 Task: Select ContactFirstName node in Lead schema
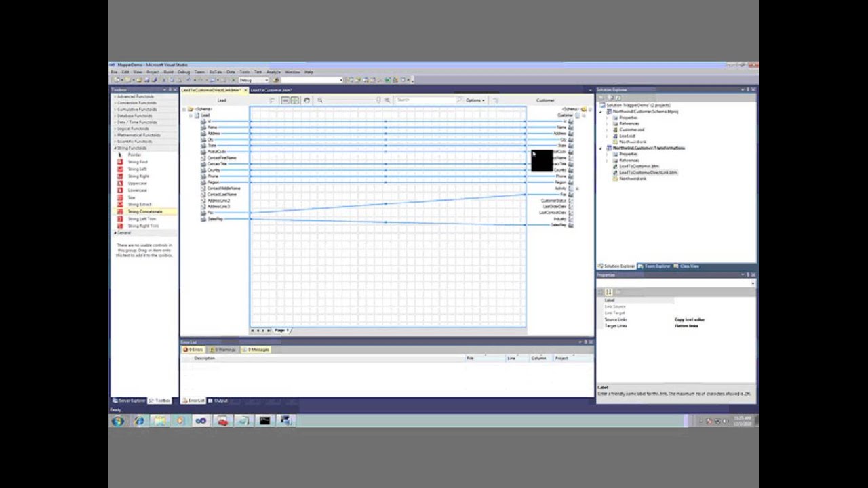coord(222,158)
